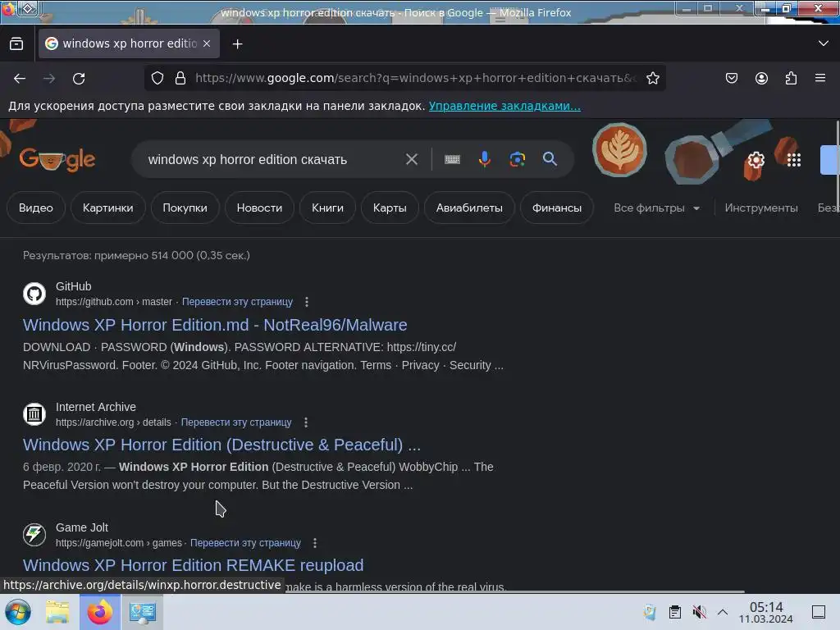This screenshot has height=630, width=840.
Task: Open the clipboard tray icon
Action: click(x=675, y=612)
